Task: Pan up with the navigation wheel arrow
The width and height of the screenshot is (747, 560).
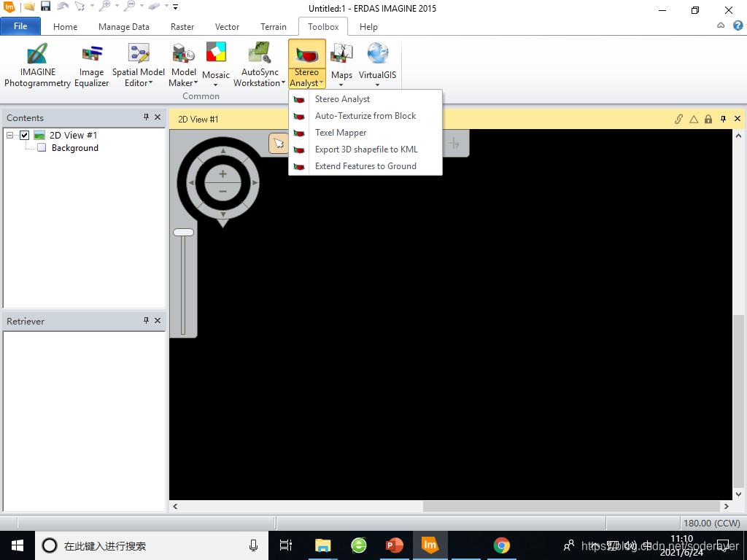Action: click(223, 151)
